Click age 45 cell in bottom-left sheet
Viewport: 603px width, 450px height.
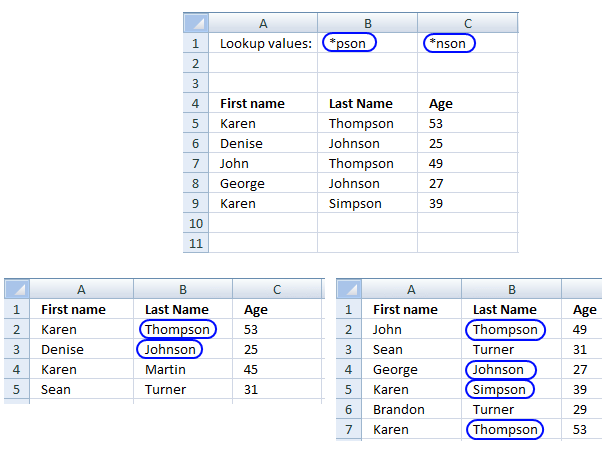(277, 369)
